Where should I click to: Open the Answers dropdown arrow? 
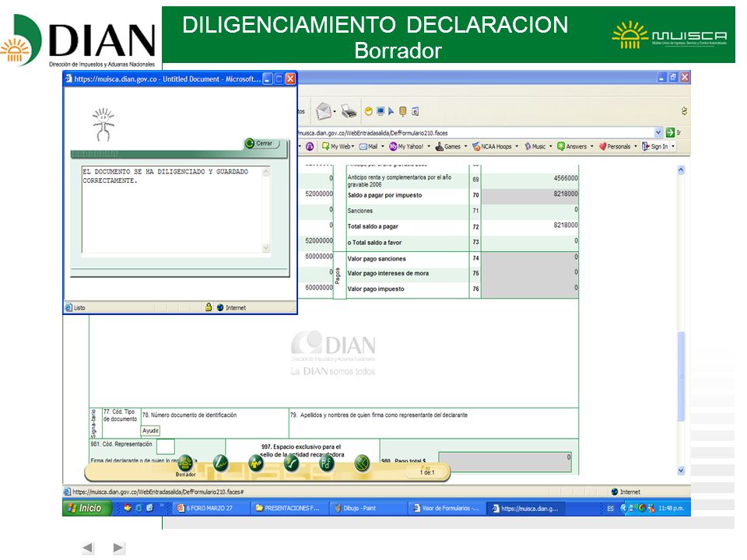click(x=591, y=147)
